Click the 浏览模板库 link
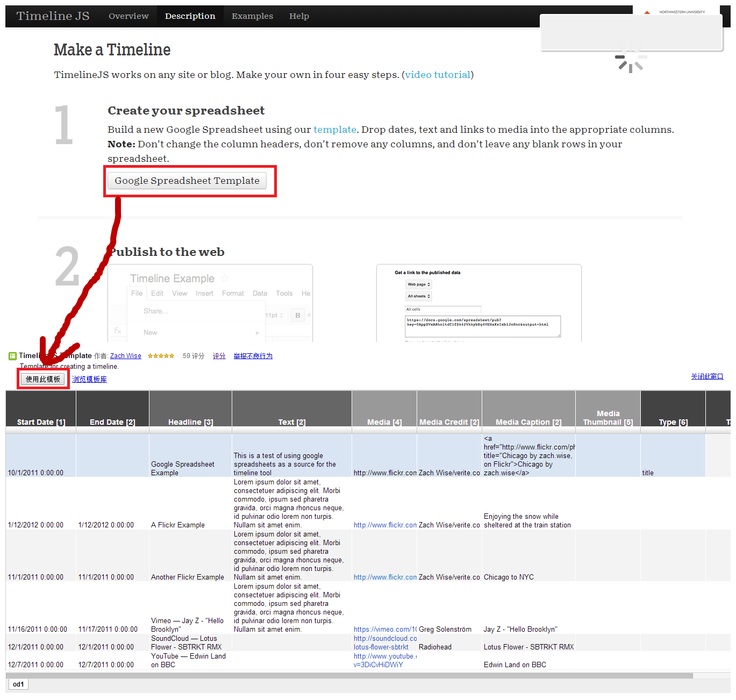736x700 pixels. (89, 379)
